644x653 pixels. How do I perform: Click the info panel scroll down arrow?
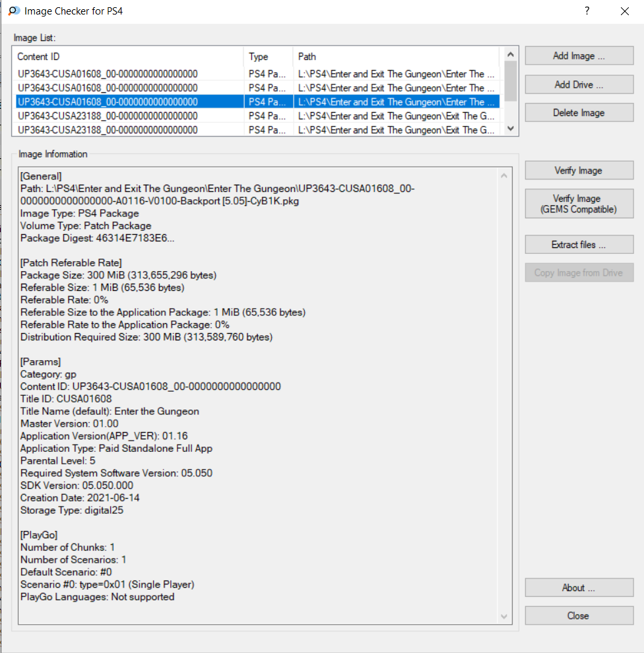coord(505,617)
